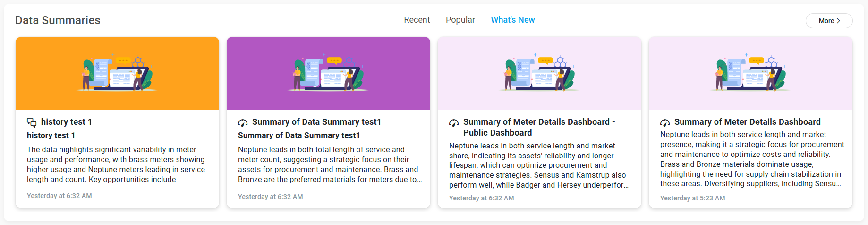
Task: Click dashboard gauge icon on Data Summary test1 card
Action: tap(243, 122)
